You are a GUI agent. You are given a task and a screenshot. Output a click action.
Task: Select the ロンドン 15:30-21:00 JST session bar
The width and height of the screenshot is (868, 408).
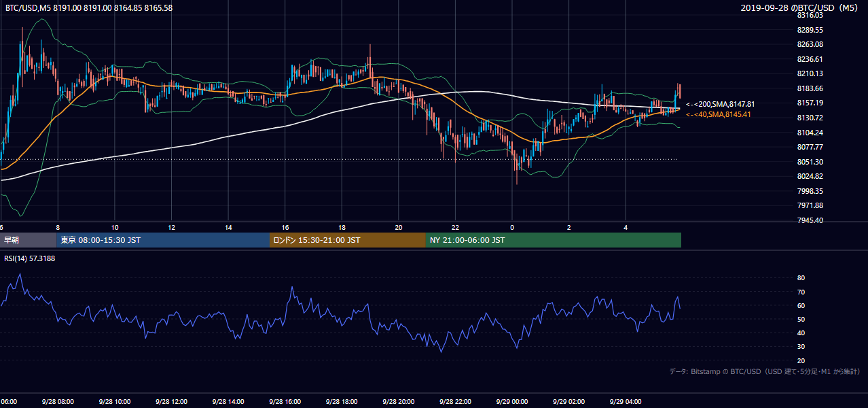click(x=348, y=240)
